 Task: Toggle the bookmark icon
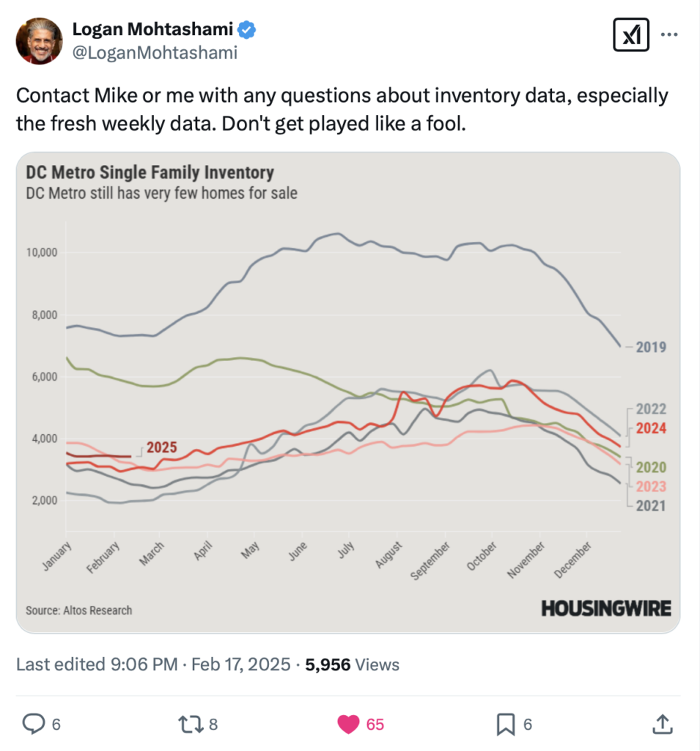point(506,724)
